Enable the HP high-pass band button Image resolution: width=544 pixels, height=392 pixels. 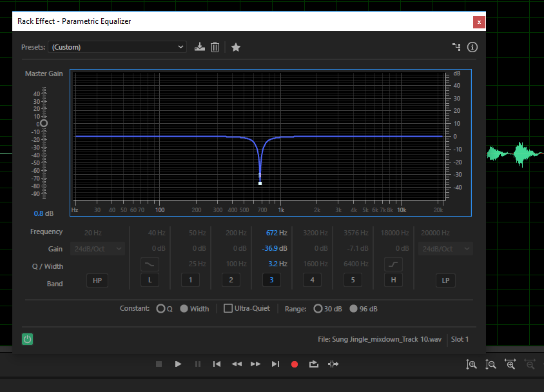(97, 280)
